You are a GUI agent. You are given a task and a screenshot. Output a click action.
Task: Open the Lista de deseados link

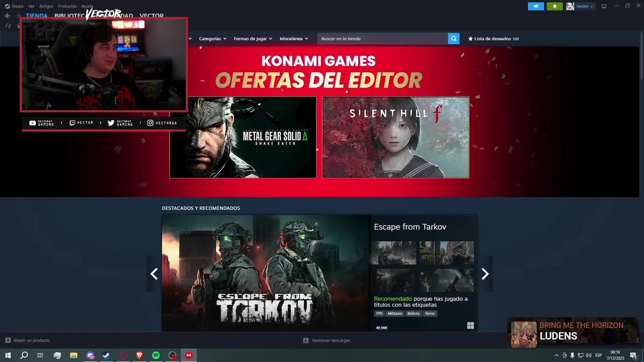tap(494, 39)
